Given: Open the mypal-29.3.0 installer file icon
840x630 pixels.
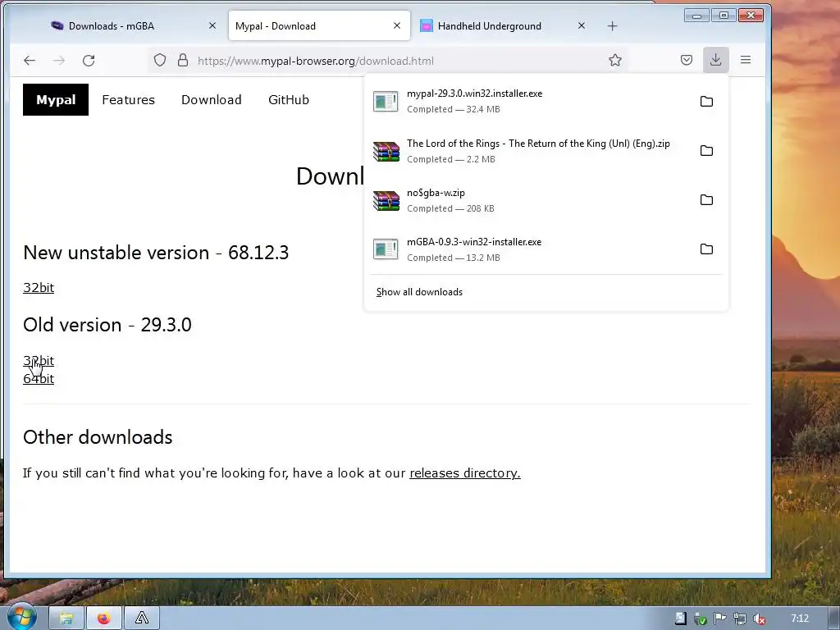Looking at the screenshot, I should tap(386, 101).
